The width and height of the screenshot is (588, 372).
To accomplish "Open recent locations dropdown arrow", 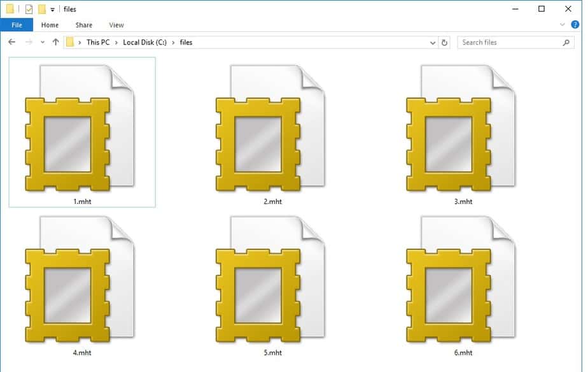I will pos(43,42).
